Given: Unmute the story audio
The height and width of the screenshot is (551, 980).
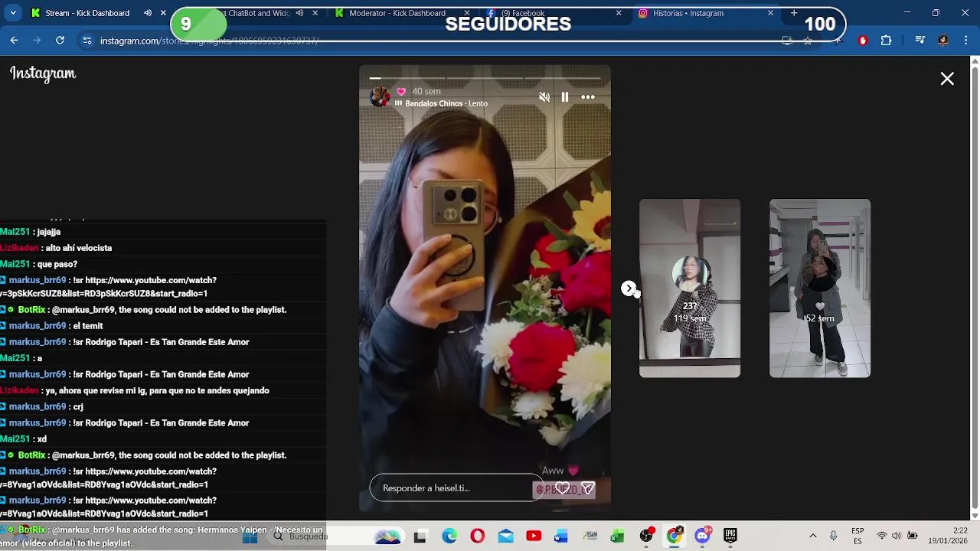Looking at the screenshot, I should tap(544, 97).
